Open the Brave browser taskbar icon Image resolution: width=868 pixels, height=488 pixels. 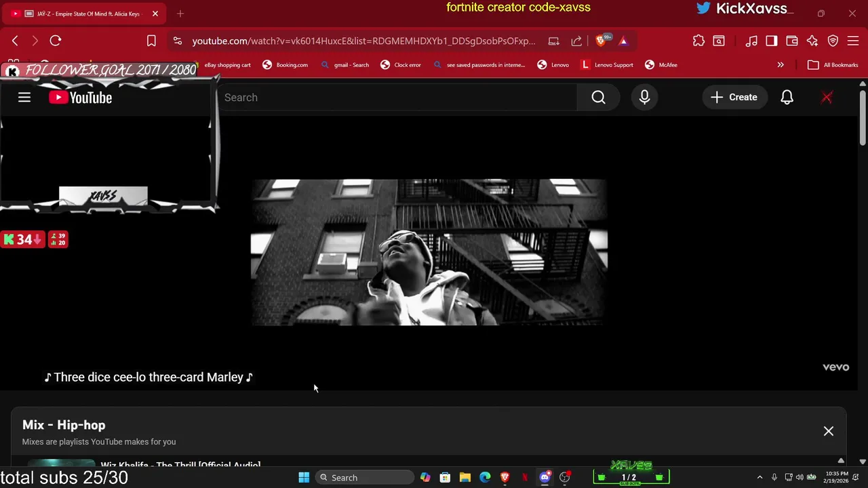pos(505,478)
